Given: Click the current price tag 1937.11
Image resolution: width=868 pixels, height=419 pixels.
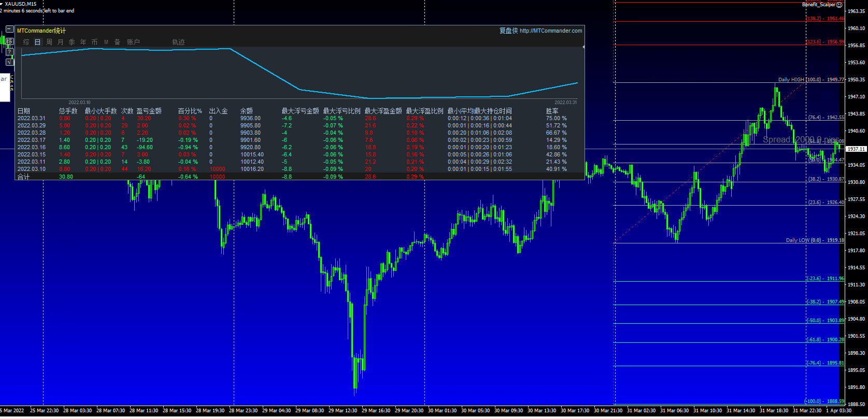Looking at the screenshot, I should tap(856, 149).
